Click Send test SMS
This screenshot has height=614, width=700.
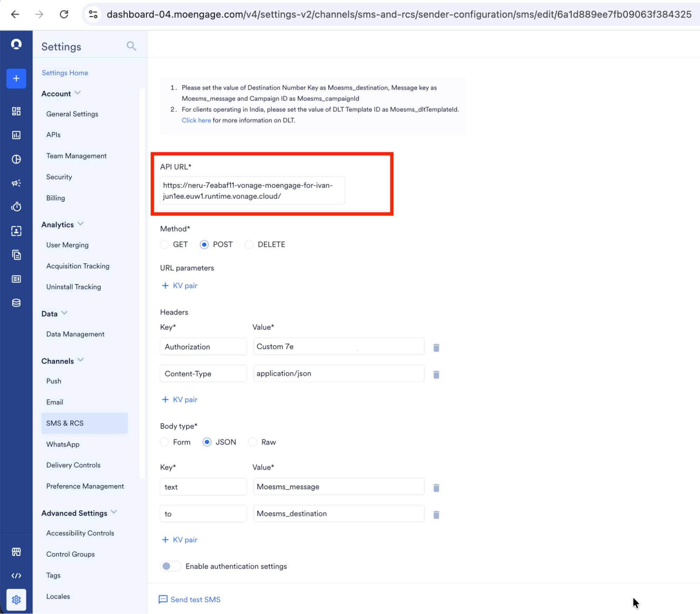189,600
